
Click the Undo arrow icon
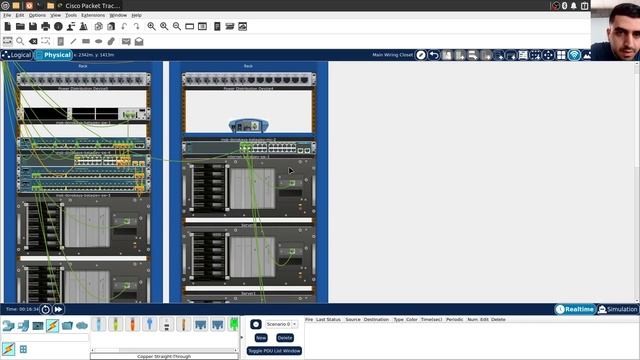coord(124,27)
